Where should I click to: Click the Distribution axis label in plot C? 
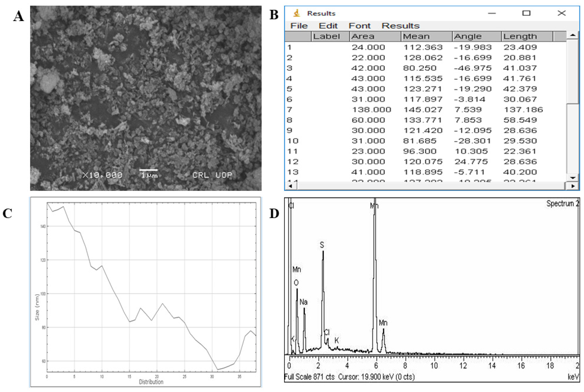coord(151,382)
